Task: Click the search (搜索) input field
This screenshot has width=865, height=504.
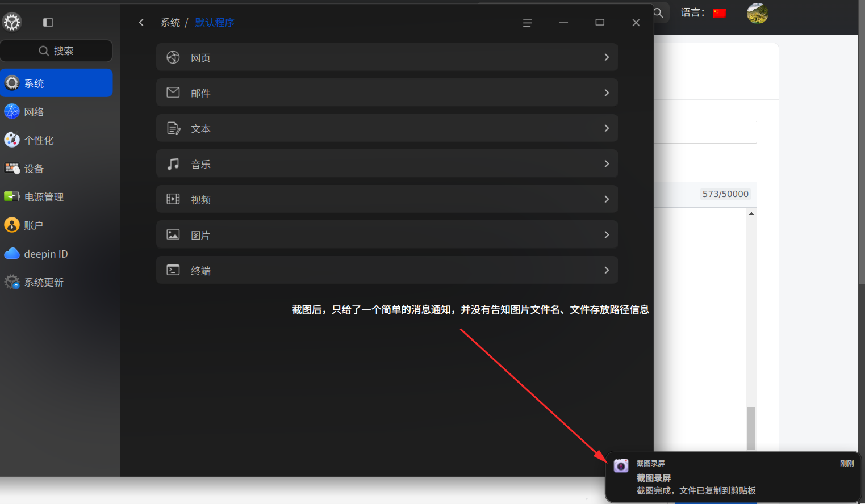Action: tap(56, 51)
